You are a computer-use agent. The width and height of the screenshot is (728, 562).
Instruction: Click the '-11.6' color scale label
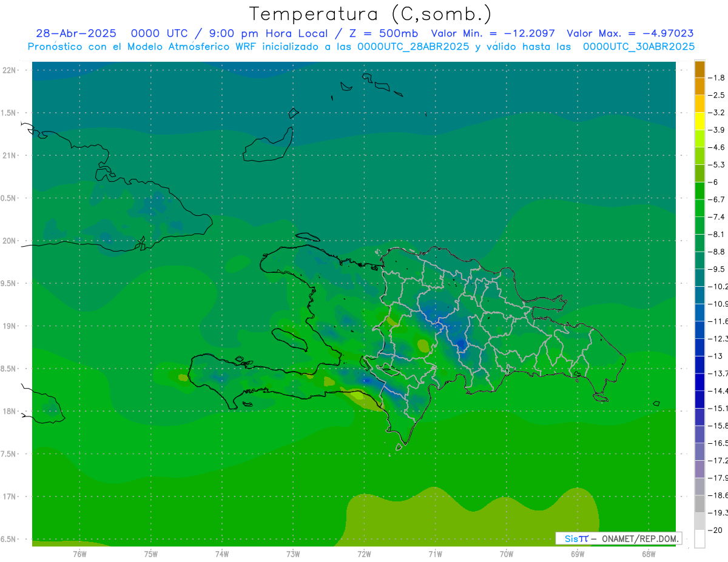click(718, 321)
